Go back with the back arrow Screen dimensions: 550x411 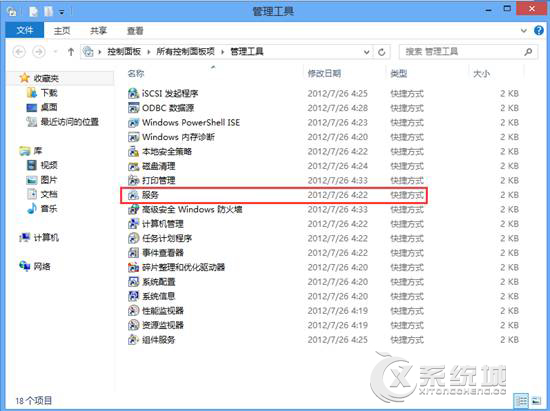pyautogui.click(x=19, y=52)
